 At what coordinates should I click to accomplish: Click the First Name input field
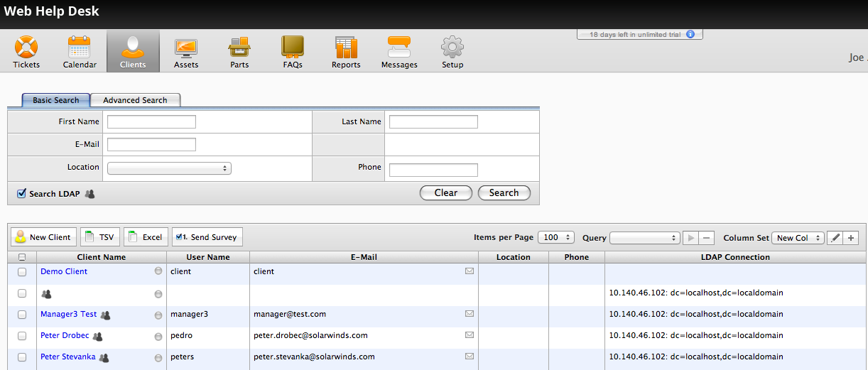[x=151, y=122]
